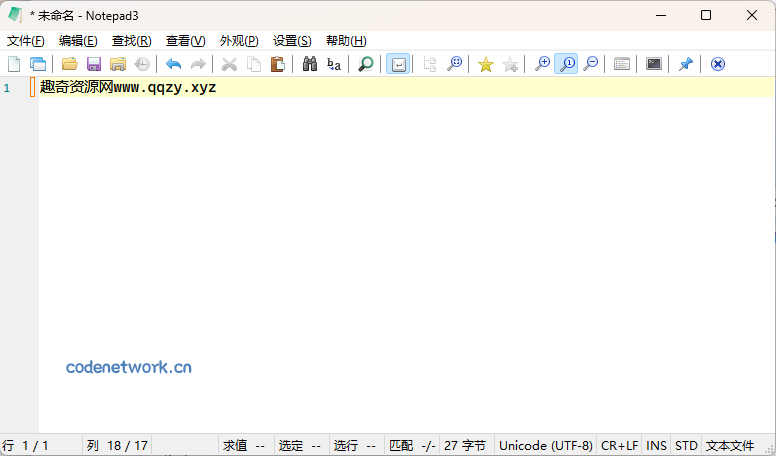
Task: Open a file using the folder icon
Action: click(69, 64)
